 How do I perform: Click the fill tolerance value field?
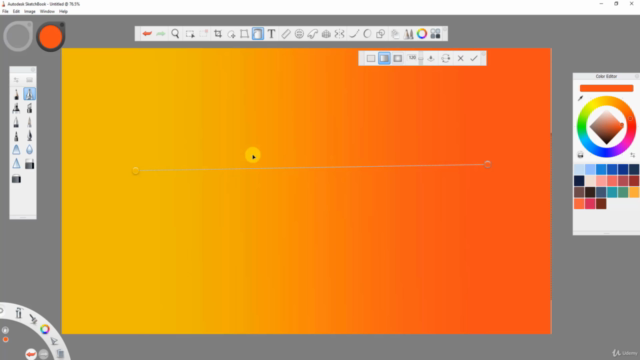(412, 58)
